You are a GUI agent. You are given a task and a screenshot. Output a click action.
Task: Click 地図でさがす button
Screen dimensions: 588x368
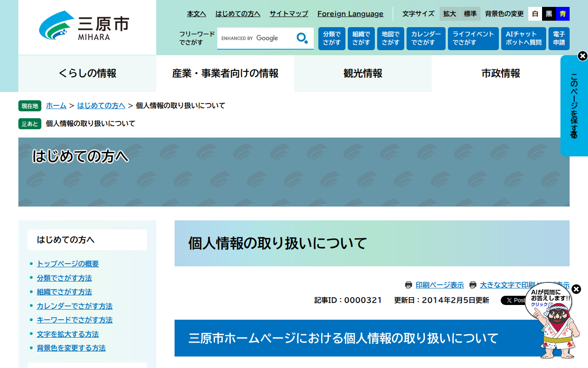point(390,39)
